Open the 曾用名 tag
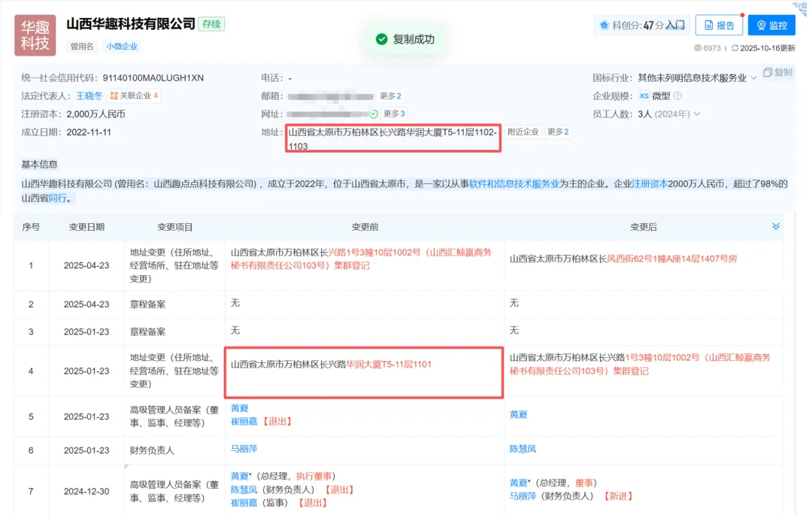 [82, 46]
